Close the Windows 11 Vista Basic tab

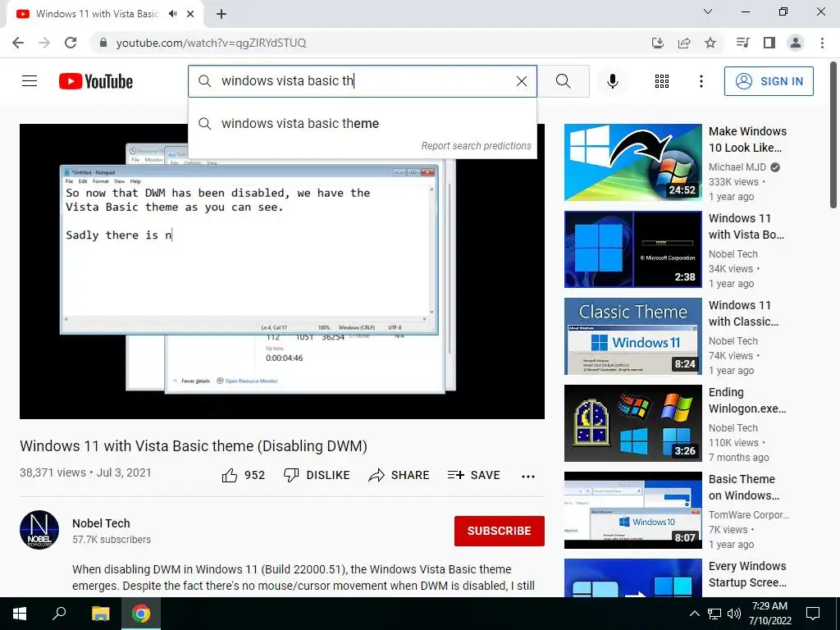coord(190,14)
